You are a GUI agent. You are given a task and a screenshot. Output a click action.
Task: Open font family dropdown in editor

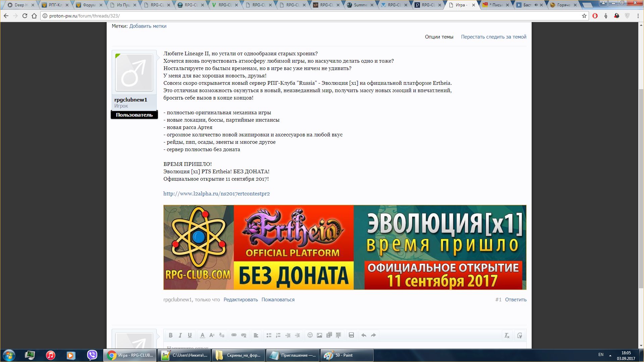coord(222,335)
